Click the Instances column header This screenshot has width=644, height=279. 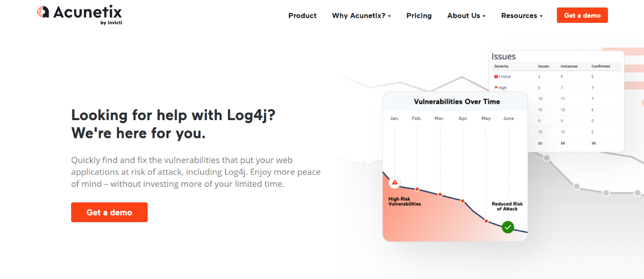(x=569, y=66)
